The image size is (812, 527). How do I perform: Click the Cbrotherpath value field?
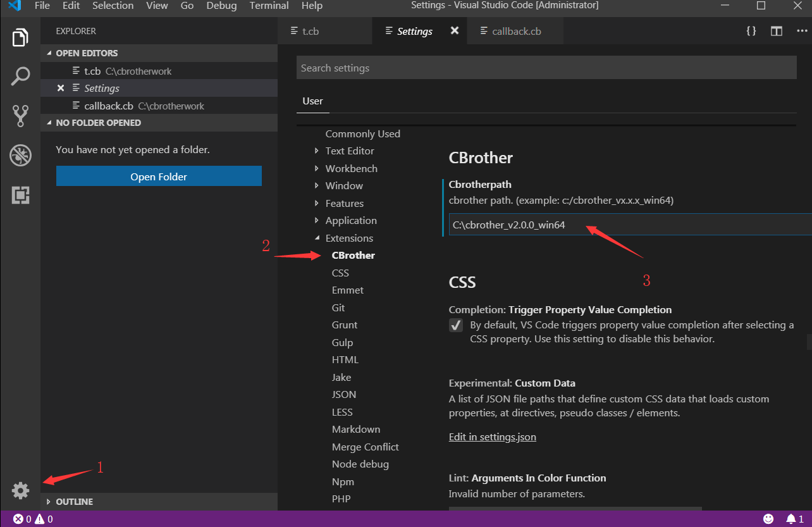pos(630,225)
